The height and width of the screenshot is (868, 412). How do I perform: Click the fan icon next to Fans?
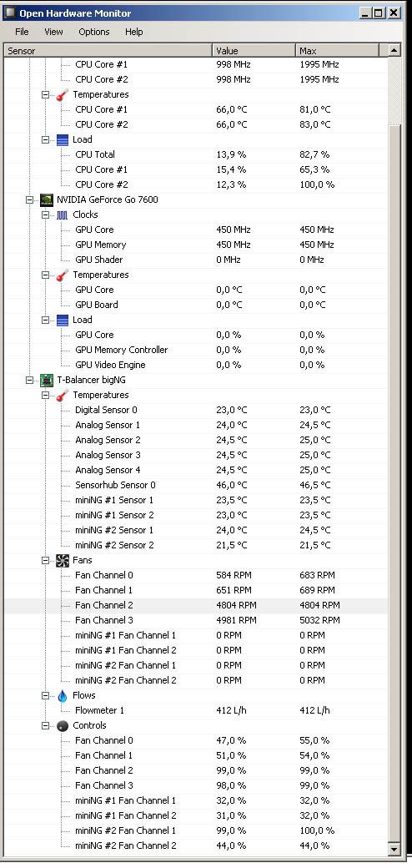coord(63,560)
